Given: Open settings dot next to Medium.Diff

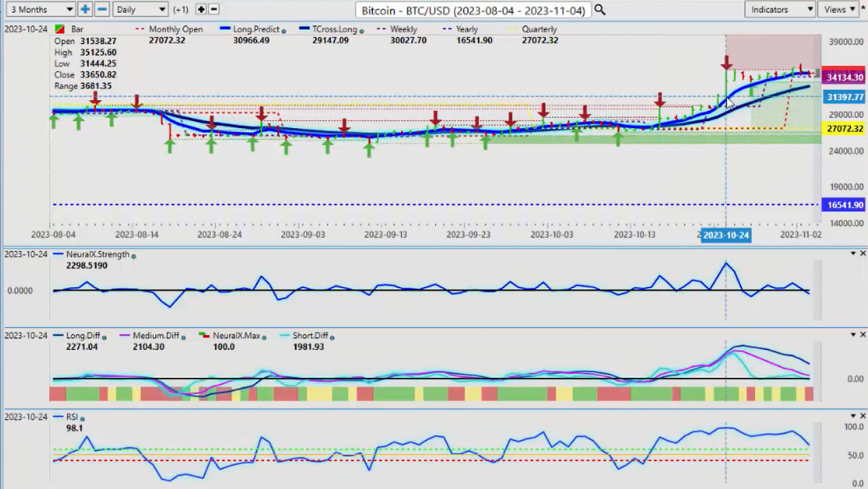Looking at the screenshot, I should click(183, 337).
